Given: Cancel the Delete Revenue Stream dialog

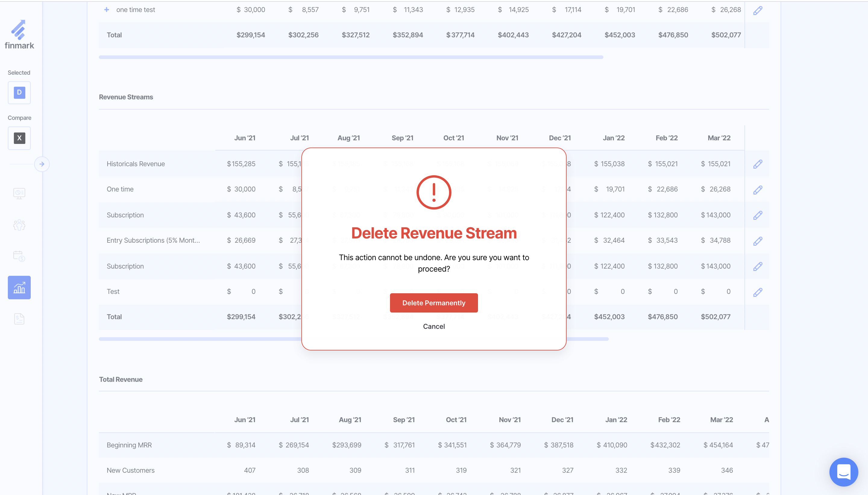Looking at the screenshot, I should tap(433, 326).
